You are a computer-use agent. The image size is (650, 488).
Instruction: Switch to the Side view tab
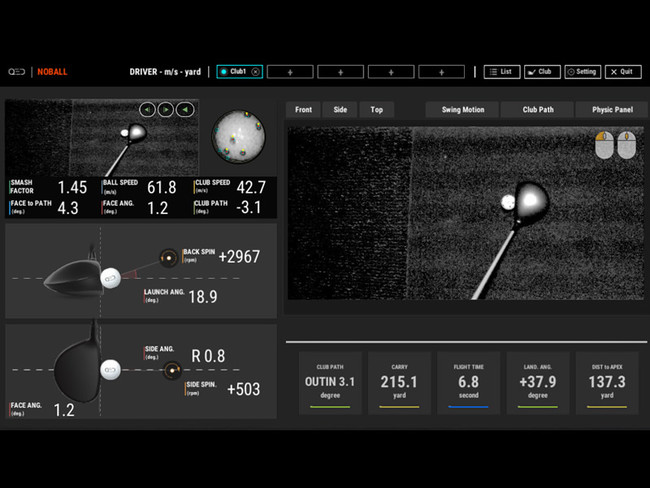pos(340,110)
